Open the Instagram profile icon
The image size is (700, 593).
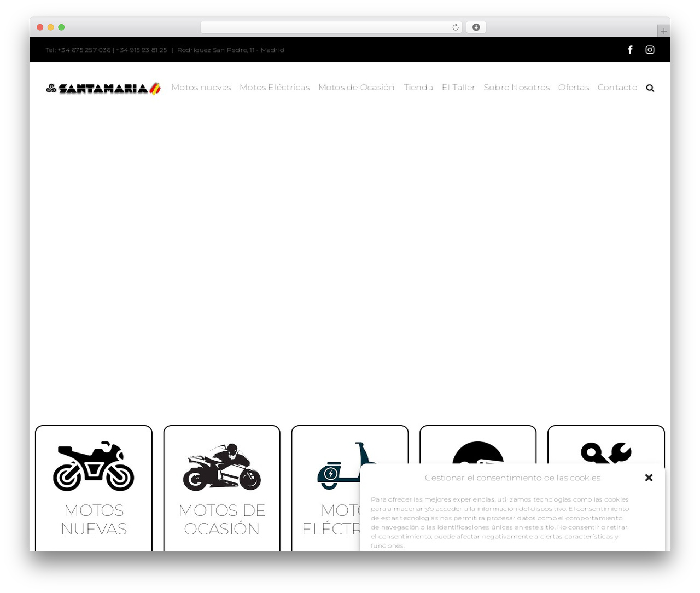[650, 50]
